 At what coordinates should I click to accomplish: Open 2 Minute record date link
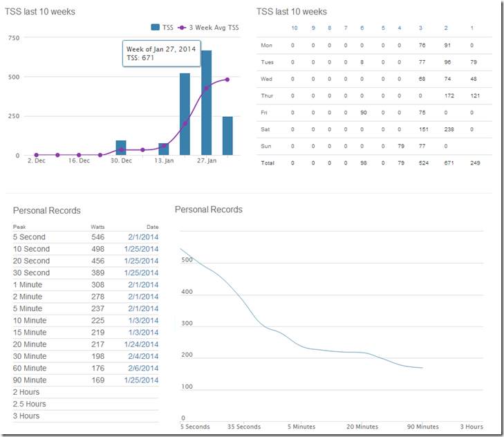(x=143, y=297)
